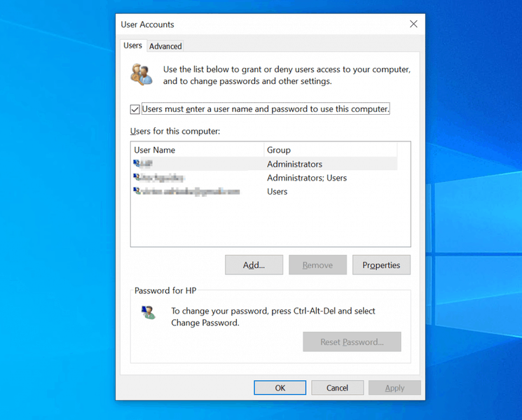The height and width of the screenshot is (420, 522).
Task: Click the 'Users for this computer:' label
Action: [175, 131]
